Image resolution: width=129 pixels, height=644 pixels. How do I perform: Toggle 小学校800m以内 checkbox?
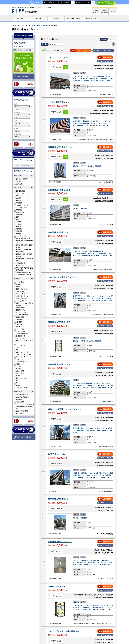[15, 395]
